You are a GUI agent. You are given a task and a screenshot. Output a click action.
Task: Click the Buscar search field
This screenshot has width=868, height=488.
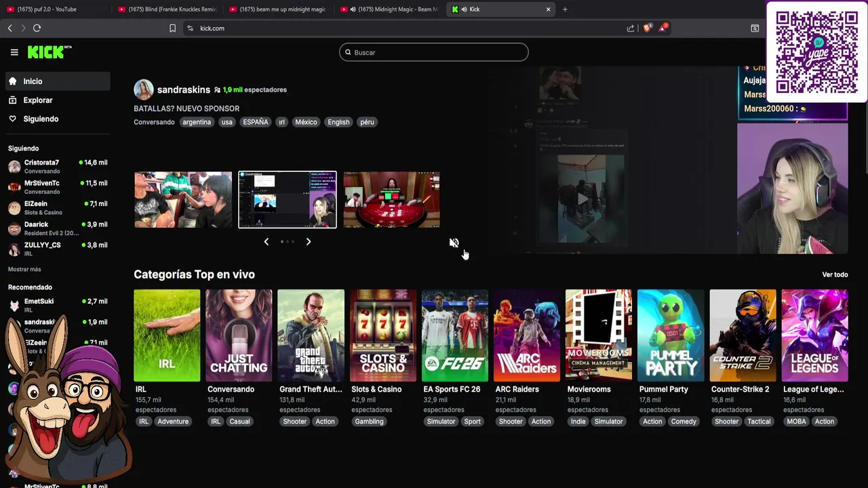(x=434, y=52)
